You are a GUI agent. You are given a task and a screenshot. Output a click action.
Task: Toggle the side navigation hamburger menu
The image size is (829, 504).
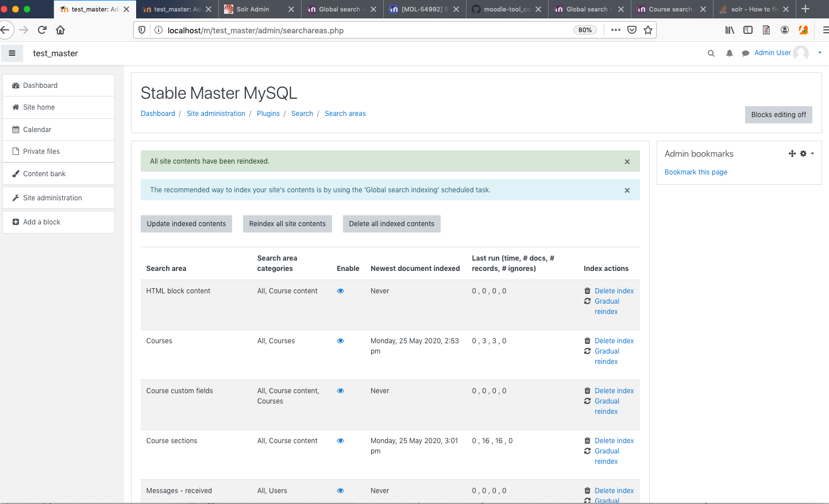point(12,53)
